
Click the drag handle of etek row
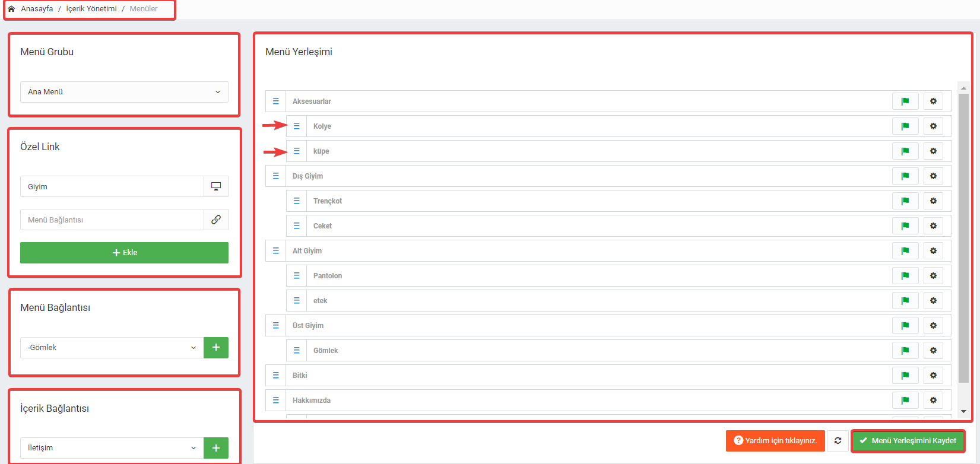pyautogui.click(x=297, y=301)
